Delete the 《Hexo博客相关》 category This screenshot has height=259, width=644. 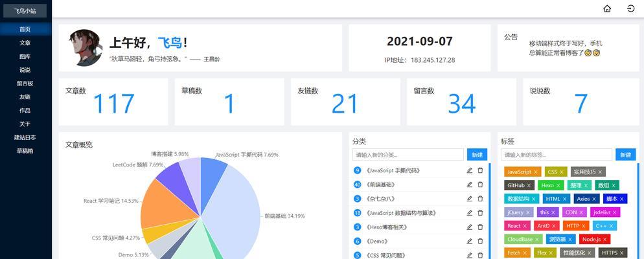point(480,227)
